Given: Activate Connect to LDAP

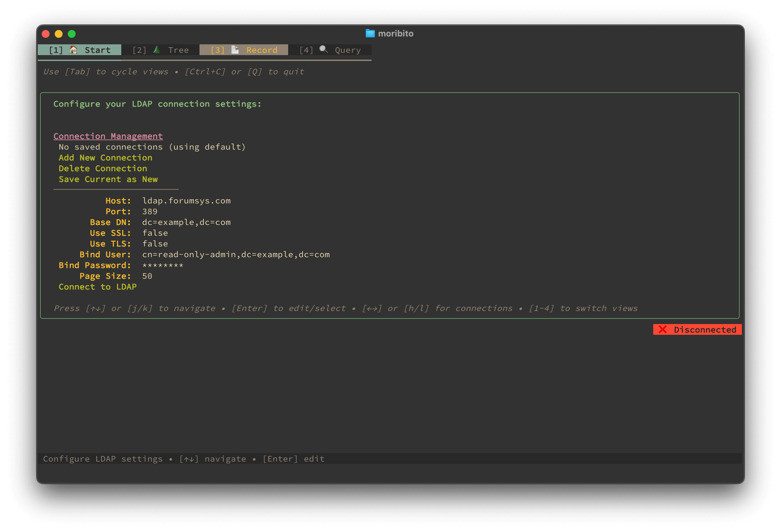Looking at the screenshot, I should click(98, 287).
